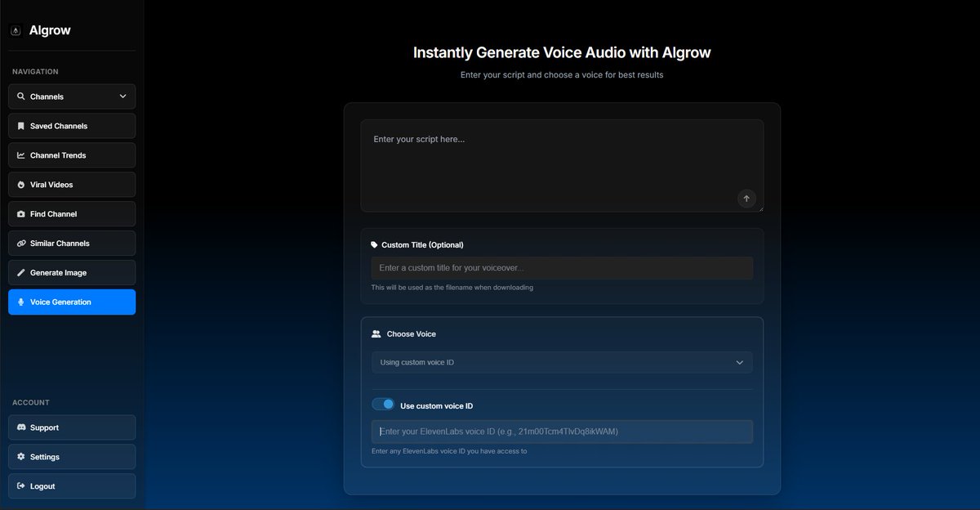Click the Voice Generation microphone icon
Viewport: 980px width, 510px height.
20,302
